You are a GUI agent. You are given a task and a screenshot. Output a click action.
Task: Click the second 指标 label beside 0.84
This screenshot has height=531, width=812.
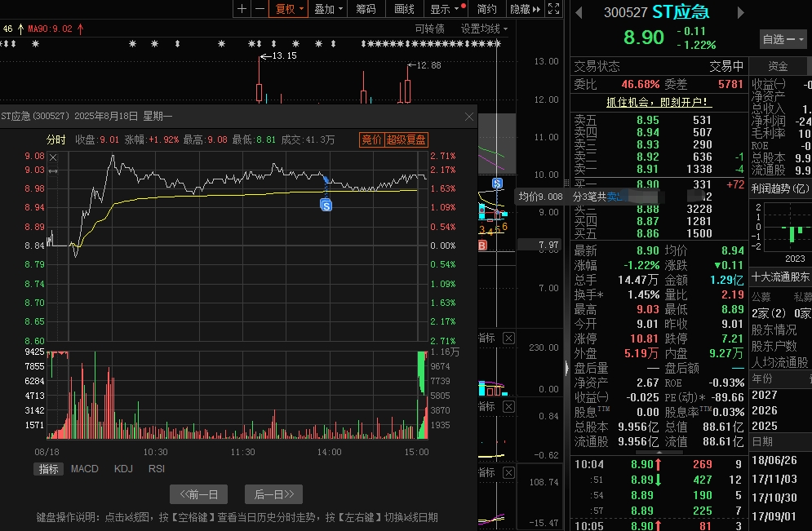coord(486,407)
